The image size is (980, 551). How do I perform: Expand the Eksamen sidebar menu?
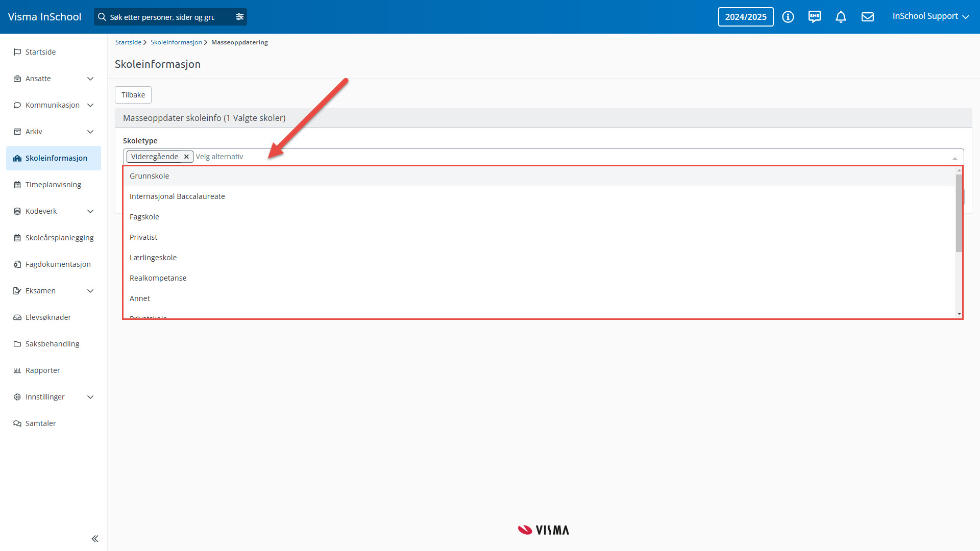(90, 291)
